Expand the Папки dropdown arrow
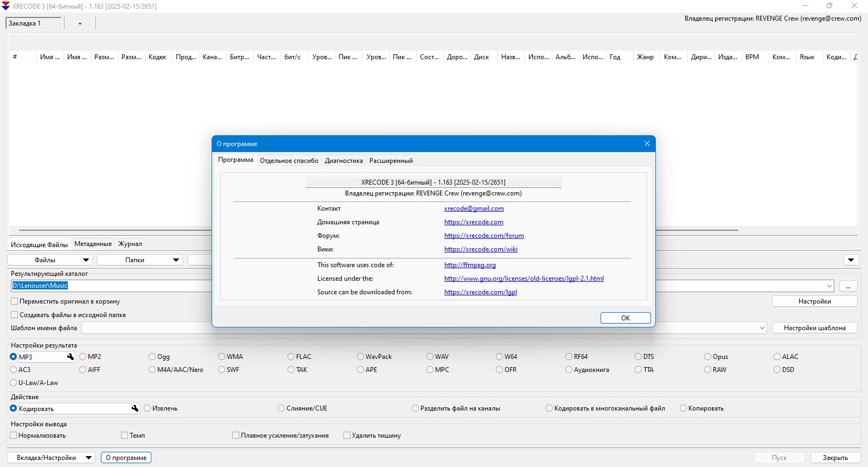The height and width of the screenshot is (467, 868). [176, 260]
